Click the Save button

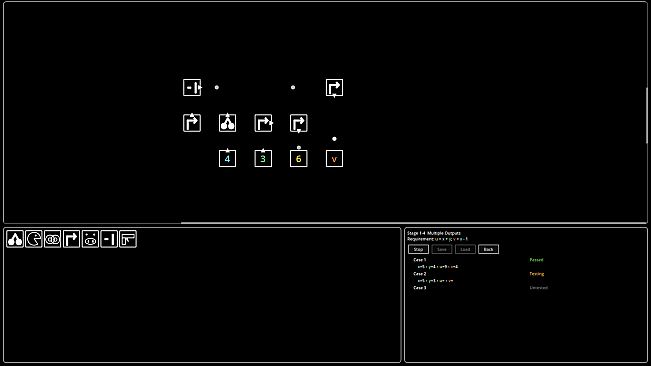442,249
